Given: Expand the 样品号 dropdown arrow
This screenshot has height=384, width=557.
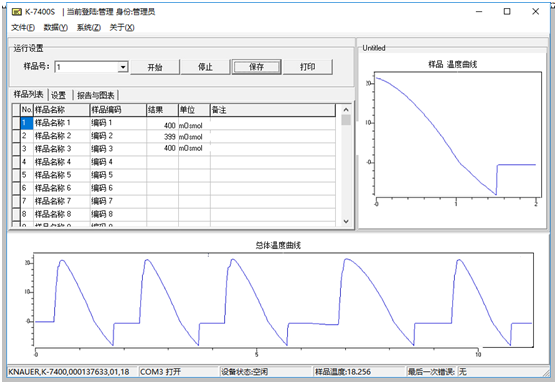Looking at the screenshot, I should (123, 67).
